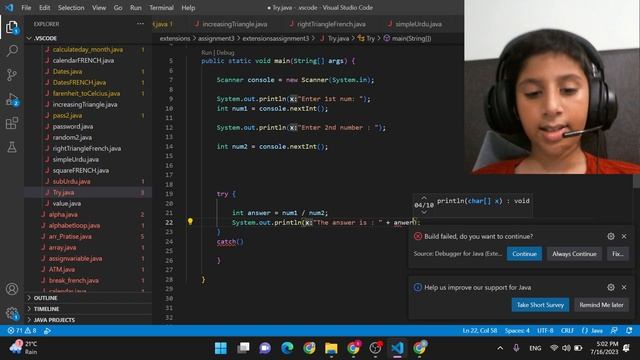Open the Windows Start button
640x360 pixels.
point(221,348)
